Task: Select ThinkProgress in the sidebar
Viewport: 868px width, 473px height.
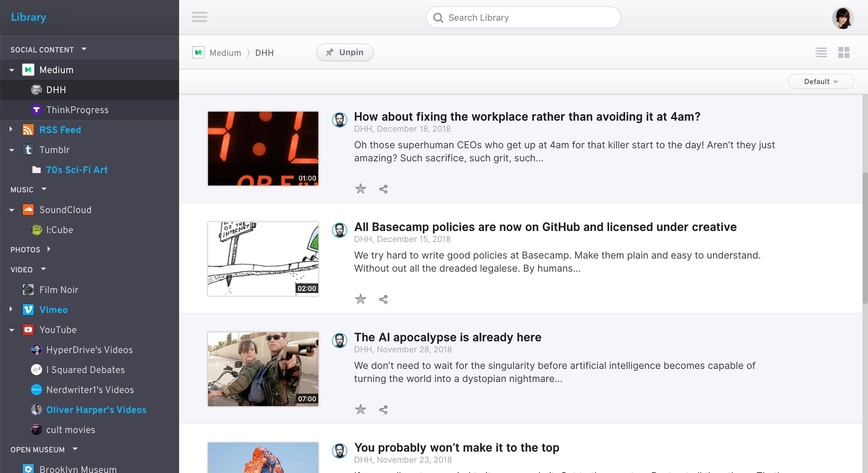Action: click(x=90, y=110)
